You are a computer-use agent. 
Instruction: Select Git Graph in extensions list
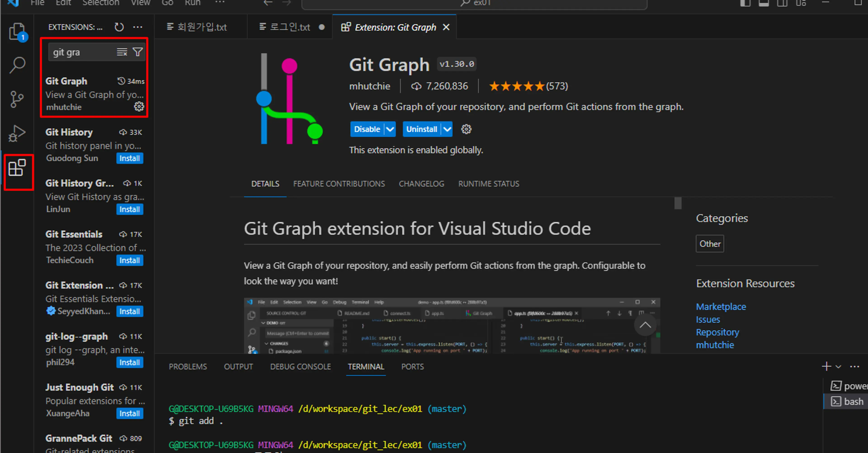coord(94,94)
